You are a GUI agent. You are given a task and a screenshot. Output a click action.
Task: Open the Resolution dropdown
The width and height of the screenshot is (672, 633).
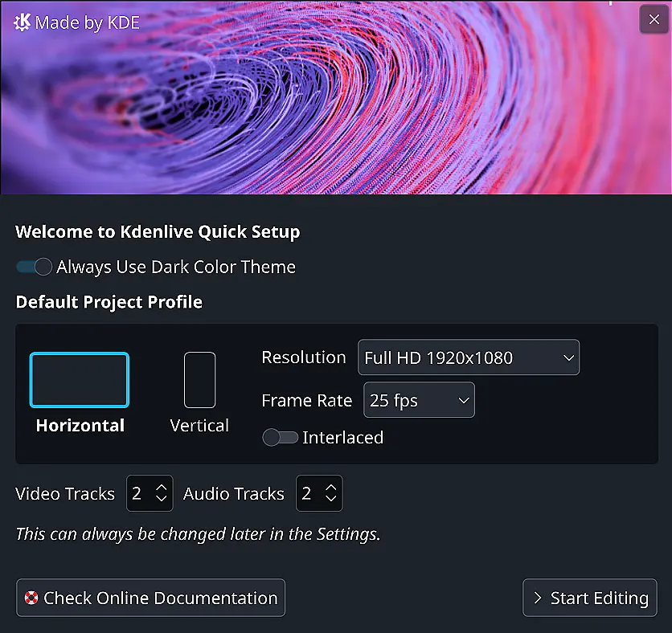(468, 357)
